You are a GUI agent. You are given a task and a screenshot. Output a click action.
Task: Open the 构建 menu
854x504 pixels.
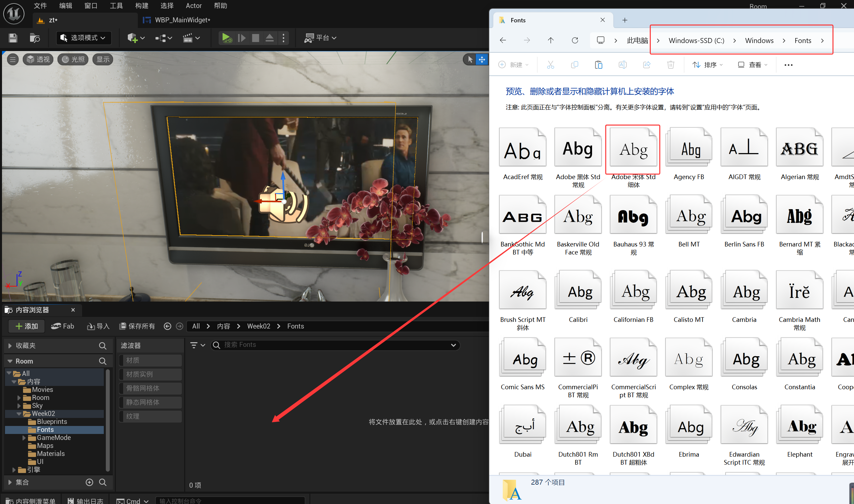pyautogui.click(x=141, y=5)
